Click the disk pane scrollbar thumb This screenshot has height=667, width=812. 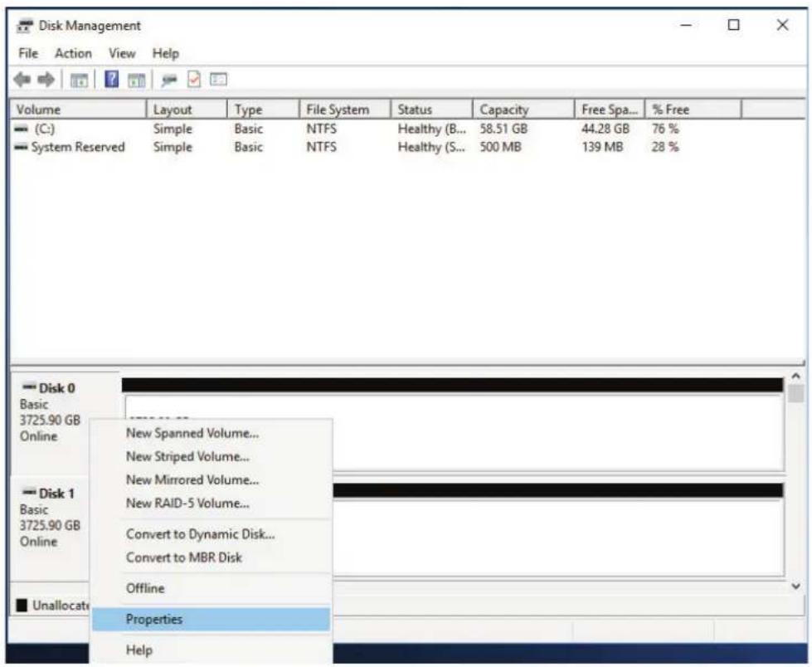(x=796, y=393)
